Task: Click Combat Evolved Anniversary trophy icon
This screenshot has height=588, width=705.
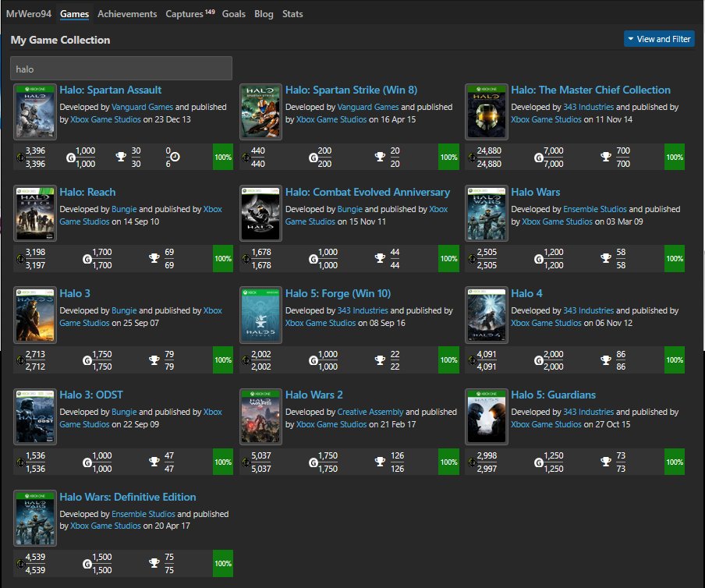Action: [x=380, y=258]
